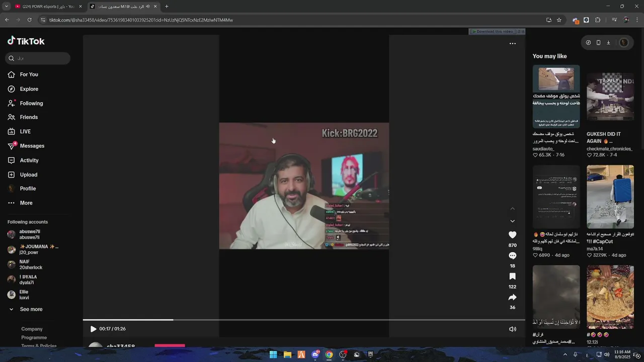The height and width of the screenshot is (362, 644).
Task: Open JOUMANA j20_powr account
Action: (x=33, y=249)
